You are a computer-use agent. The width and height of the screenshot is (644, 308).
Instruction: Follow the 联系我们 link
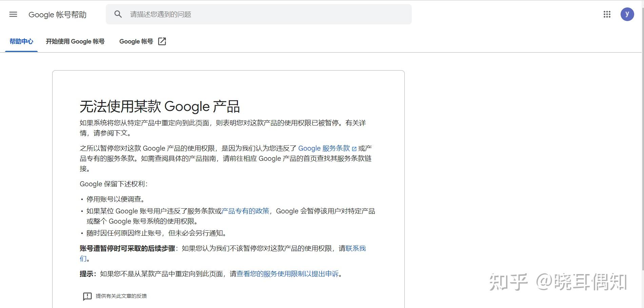point(356,248)
